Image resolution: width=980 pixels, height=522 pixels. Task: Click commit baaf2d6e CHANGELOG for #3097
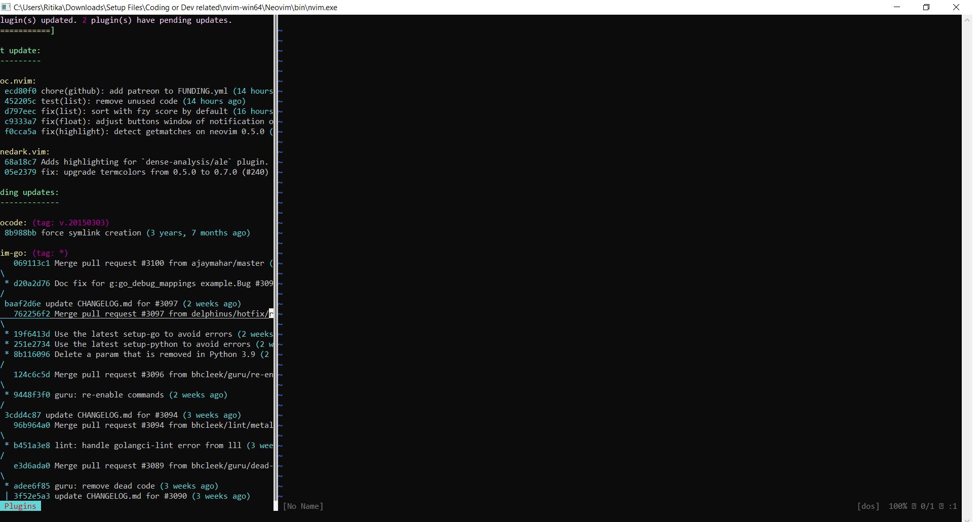coord(123,304)
